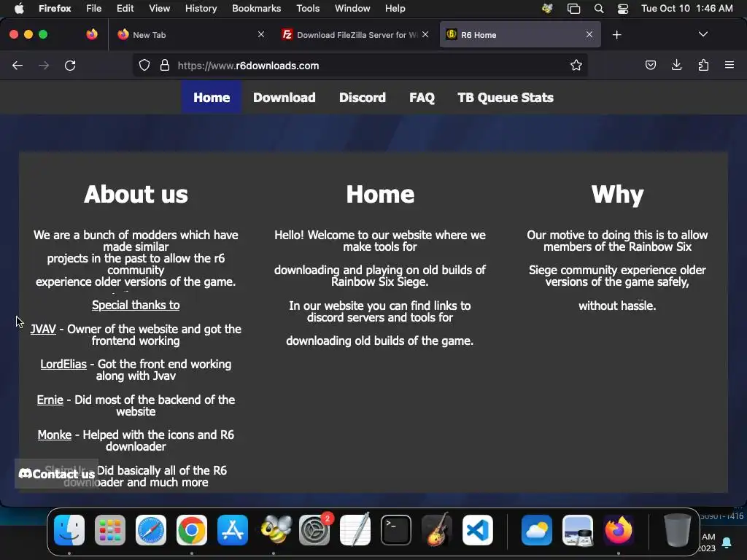Open System Settings from the Dock
This screenshot has width=747, height=560.
314,530
